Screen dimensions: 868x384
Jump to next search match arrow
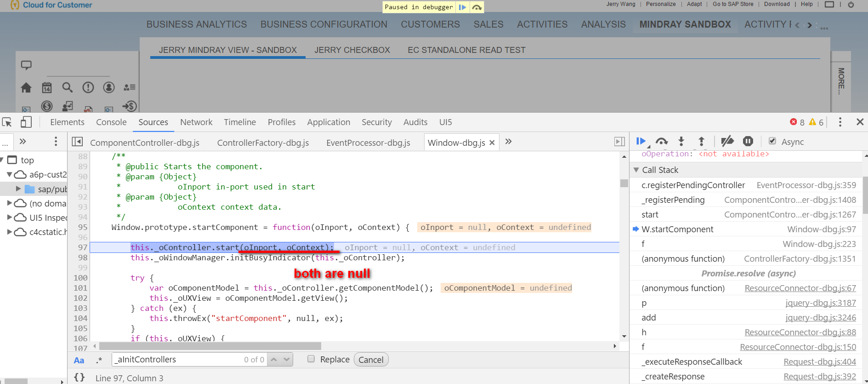tap(287, 359)
